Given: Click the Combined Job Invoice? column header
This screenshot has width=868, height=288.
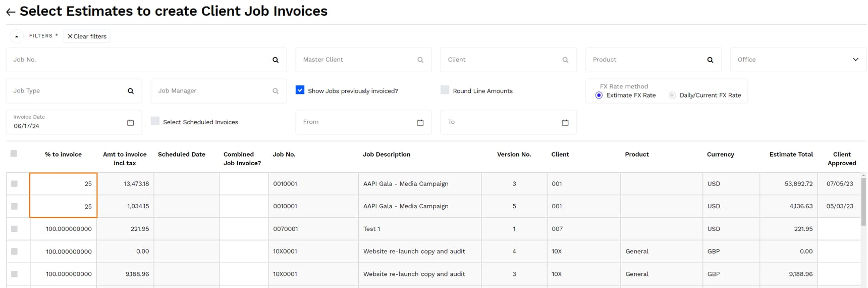Looking at the screenshot, I should point(242,159).
